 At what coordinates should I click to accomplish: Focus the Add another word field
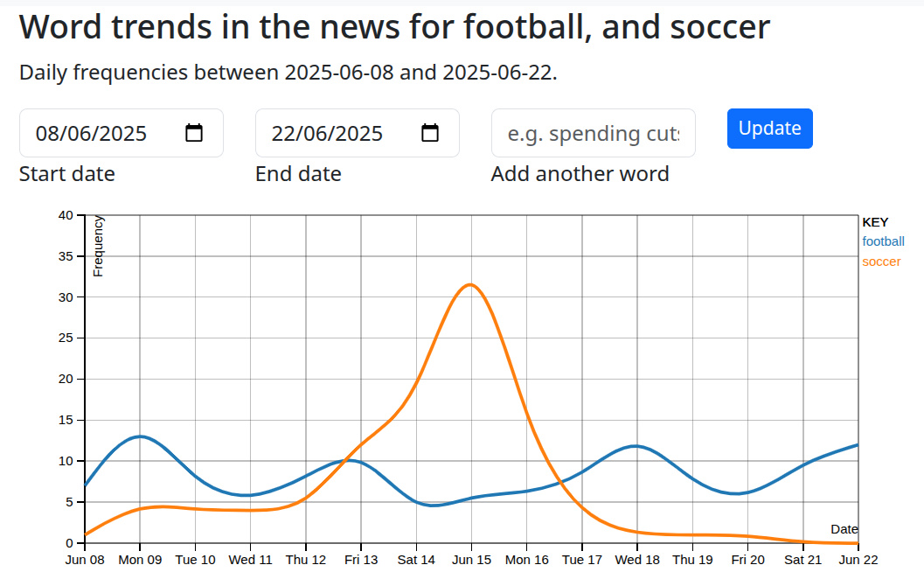[x=593, y=133]
